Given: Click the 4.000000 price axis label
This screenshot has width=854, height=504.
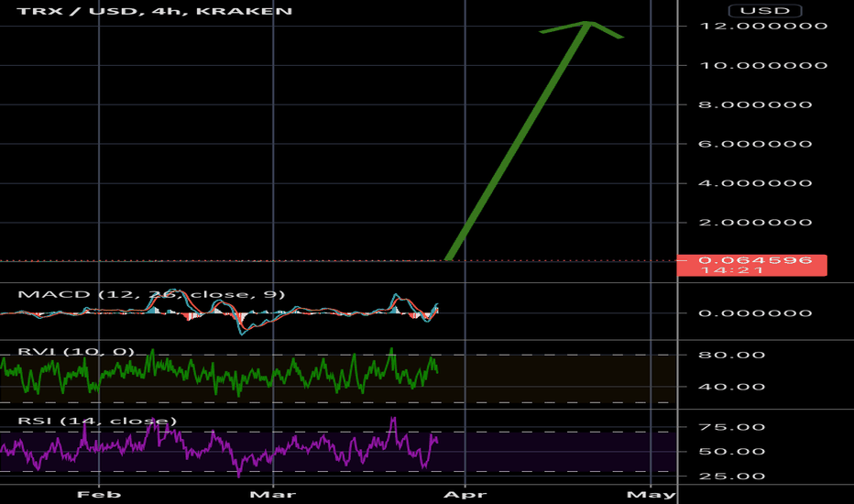Looking at the screenshot, I should [x=755, y=183].
